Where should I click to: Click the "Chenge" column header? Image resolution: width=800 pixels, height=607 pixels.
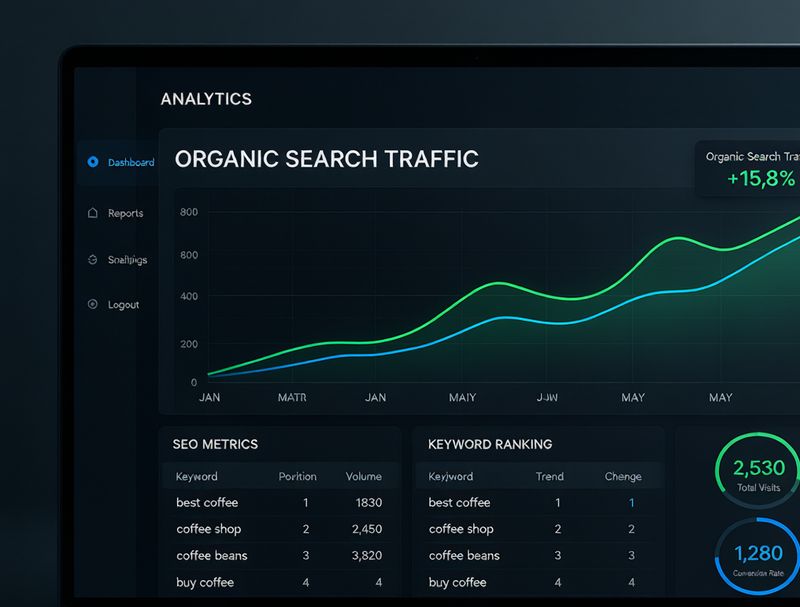pos(623,476)
